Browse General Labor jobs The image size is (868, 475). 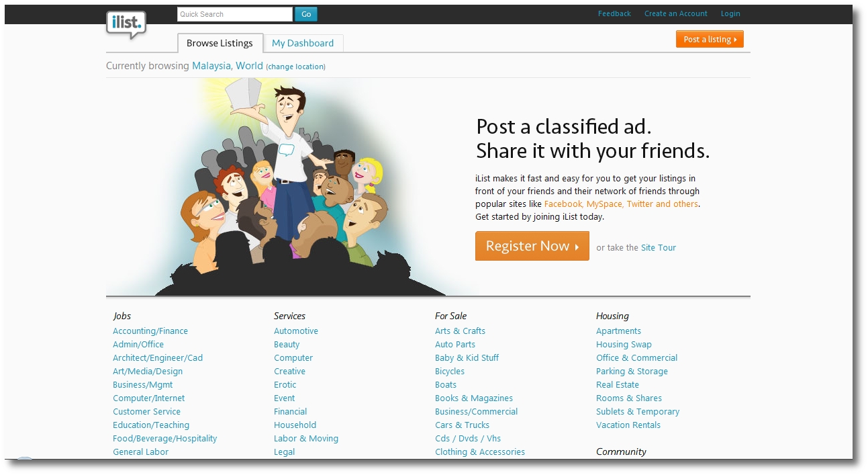(140, 452)
